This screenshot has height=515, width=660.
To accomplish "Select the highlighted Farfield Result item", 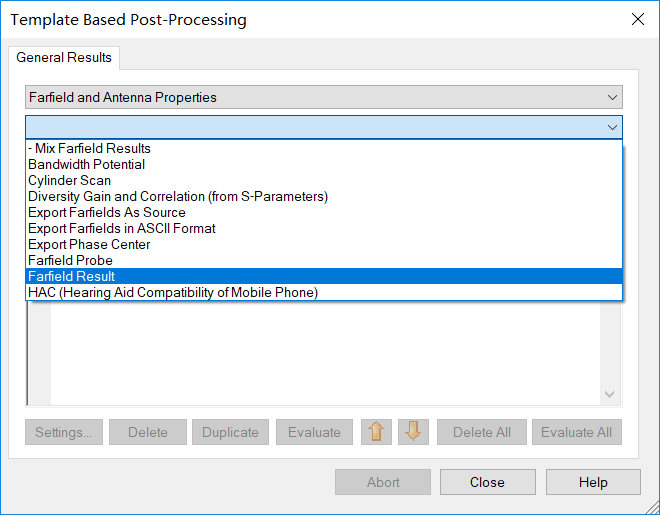I will tap(324, 276).
